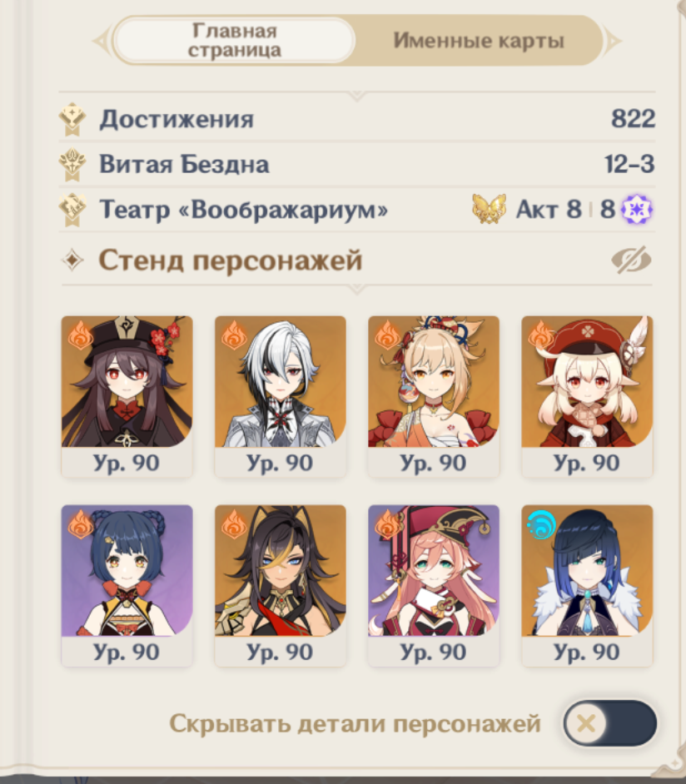Open Yanfei character portrait
Screen dimensions: 686x784
click(x=434, y=585)
